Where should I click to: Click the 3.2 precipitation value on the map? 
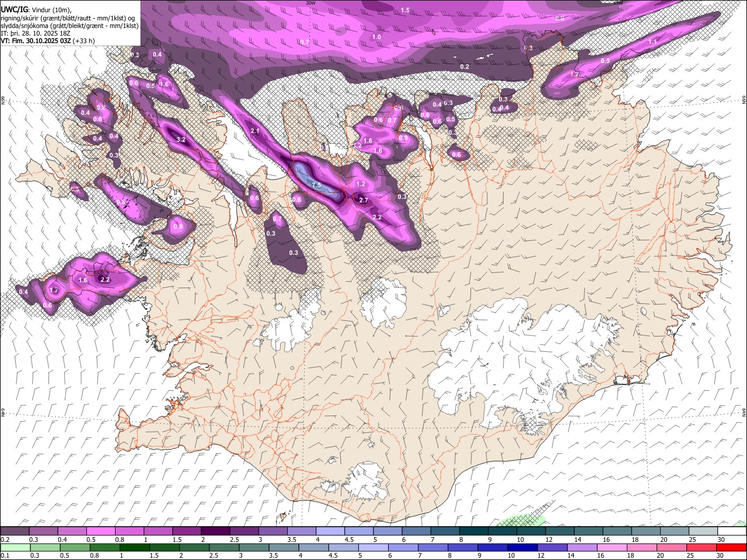point(181,139)
